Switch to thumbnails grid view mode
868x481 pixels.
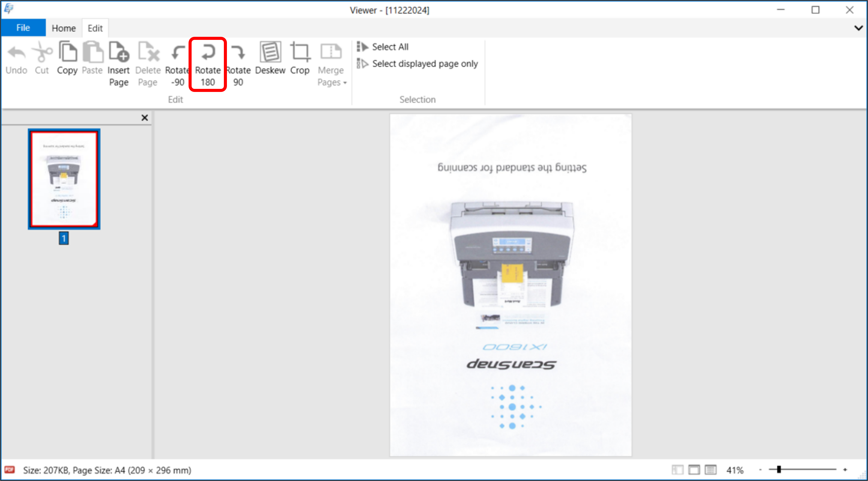coord(710,470)
